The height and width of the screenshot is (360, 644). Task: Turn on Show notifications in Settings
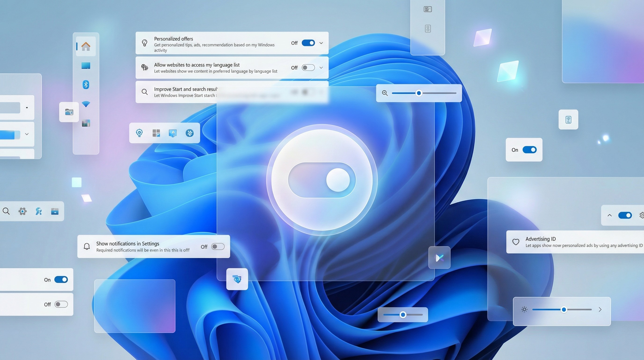218,247
